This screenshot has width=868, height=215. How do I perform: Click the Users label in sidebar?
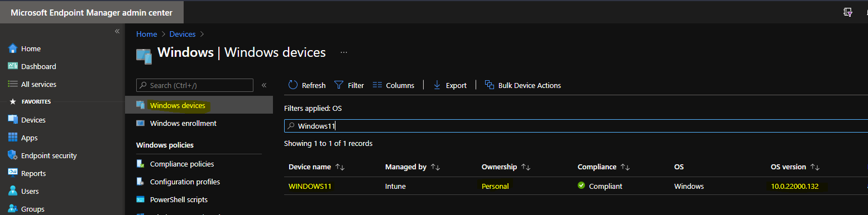[30, 191]
